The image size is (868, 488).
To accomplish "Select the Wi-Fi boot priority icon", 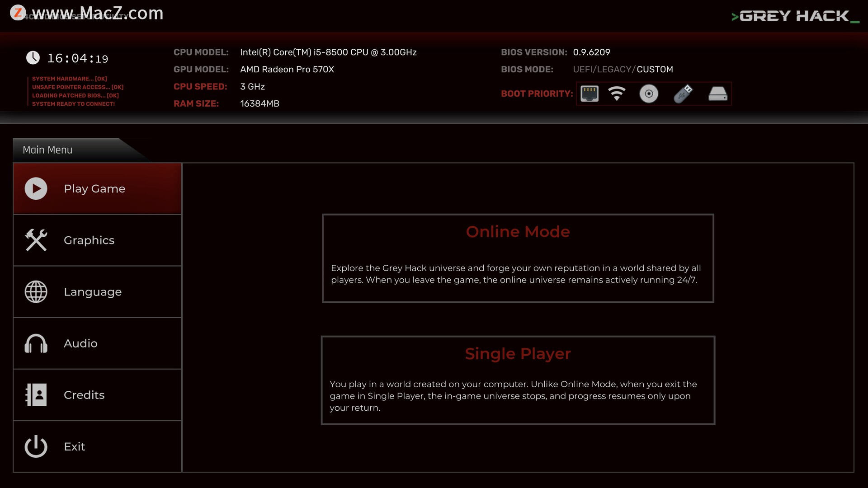I will click(617, 94).
